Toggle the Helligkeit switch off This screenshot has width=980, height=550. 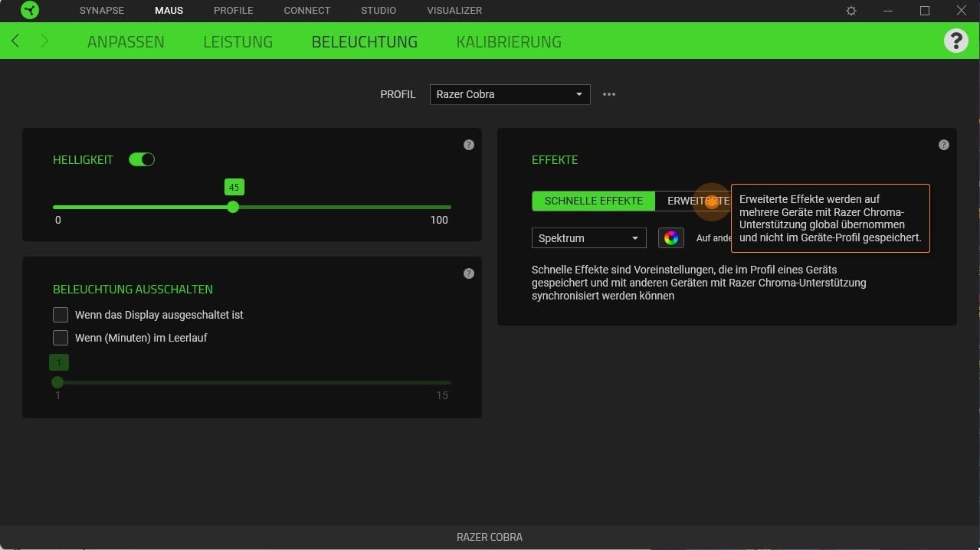142,159
